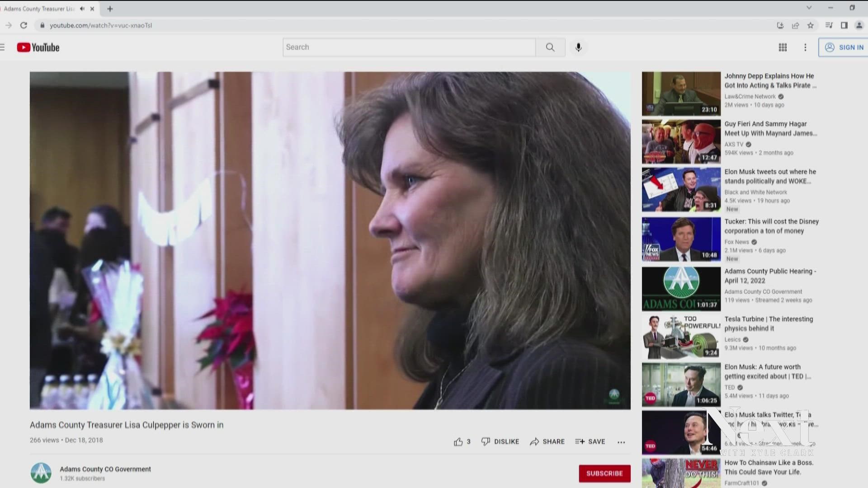The height and width of the screenshot is (488, 868).
Task: Open the YouTube apps grid icon
Action: pyautogui.click(x=783, y=47)
